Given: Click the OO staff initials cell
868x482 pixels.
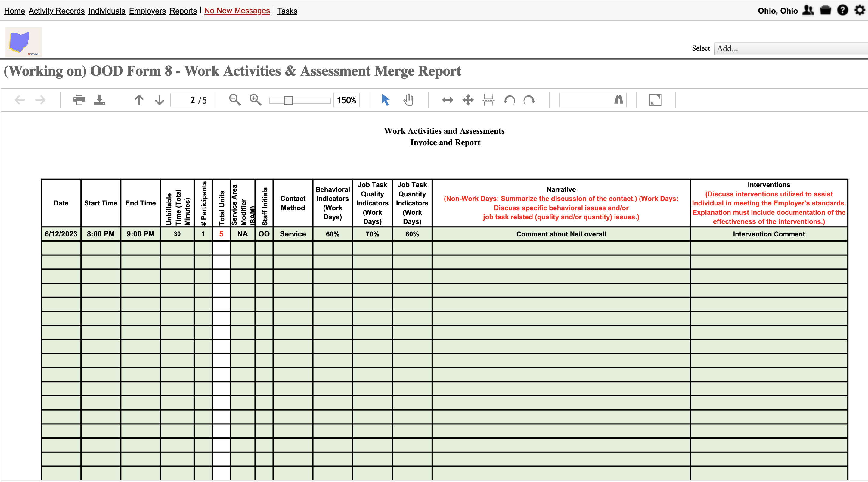Looking at the screenshot, I should tap(264, 234).
